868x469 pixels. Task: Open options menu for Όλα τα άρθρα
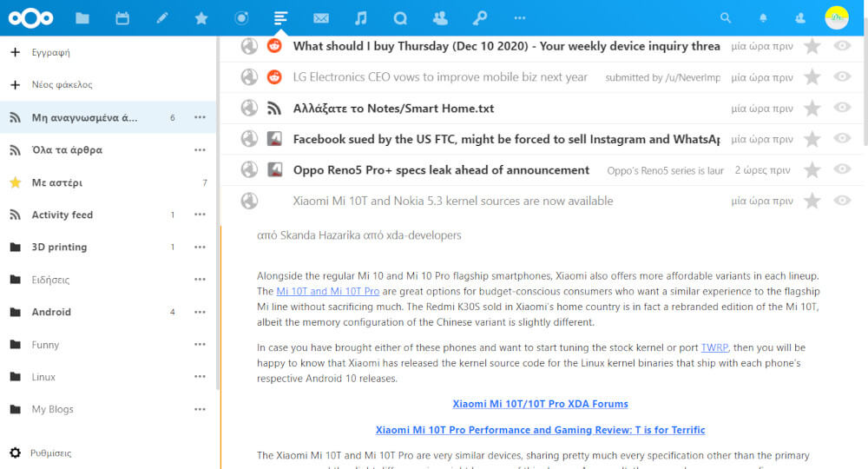click(200, 150)
